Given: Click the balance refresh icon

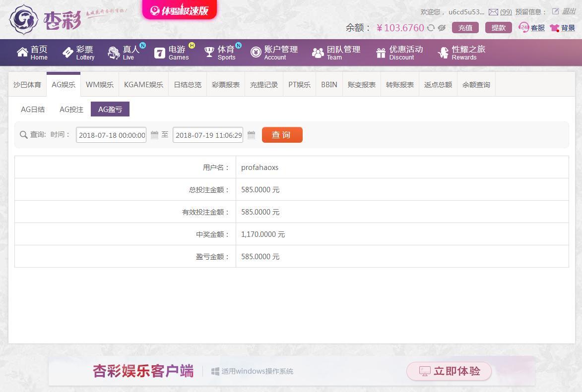Looking at the screenshot, I should tap(431, 28).
